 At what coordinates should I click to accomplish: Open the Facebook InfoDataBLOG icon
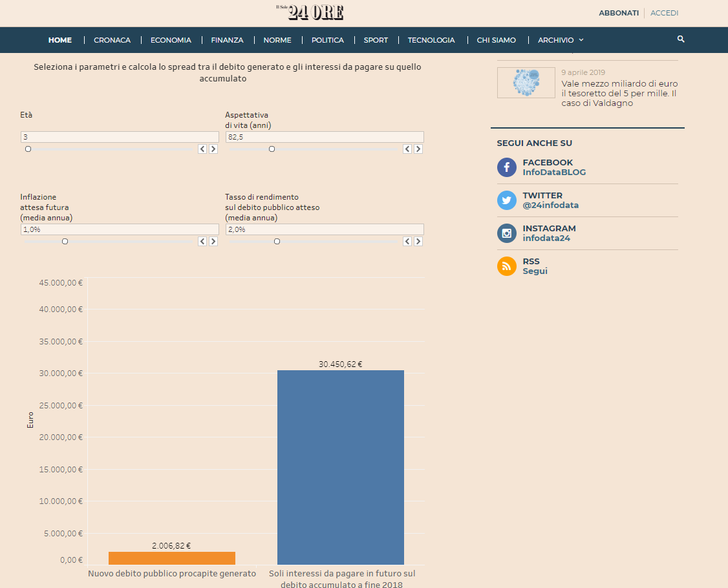pos(506,167)
